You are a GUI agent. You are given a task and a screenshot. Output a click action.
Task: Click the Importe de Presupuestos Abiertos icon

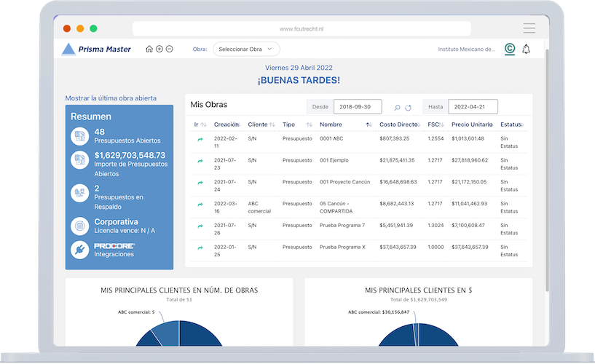tap(79, 160)
